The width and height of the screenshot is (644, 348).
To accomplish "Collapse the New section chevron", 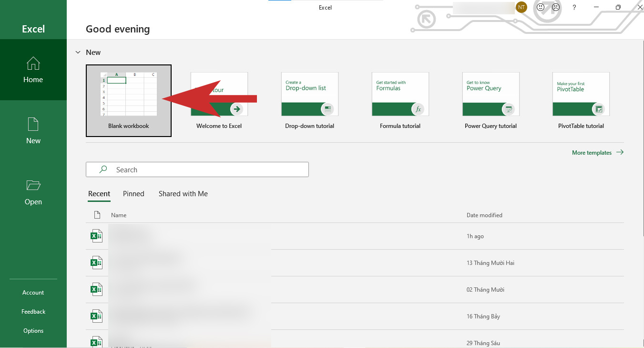I will tap(78, 52).
